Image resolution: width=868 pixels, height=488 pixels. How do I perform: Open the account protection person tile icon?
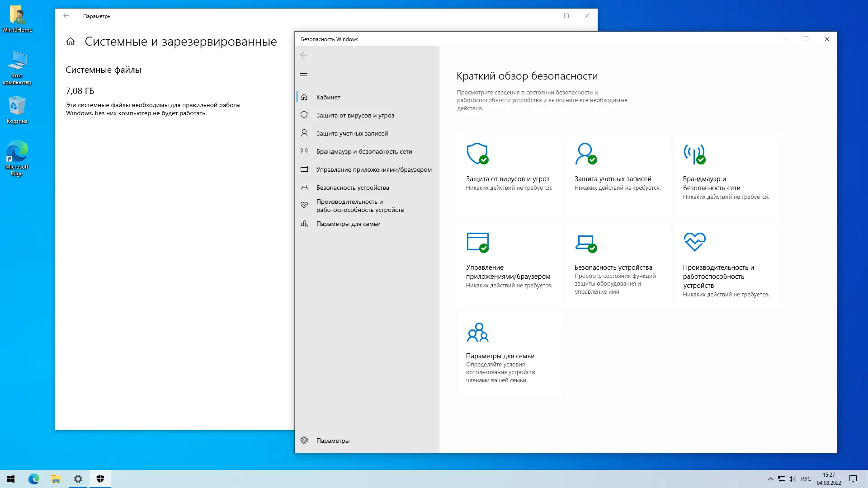[x=585, y=154]
